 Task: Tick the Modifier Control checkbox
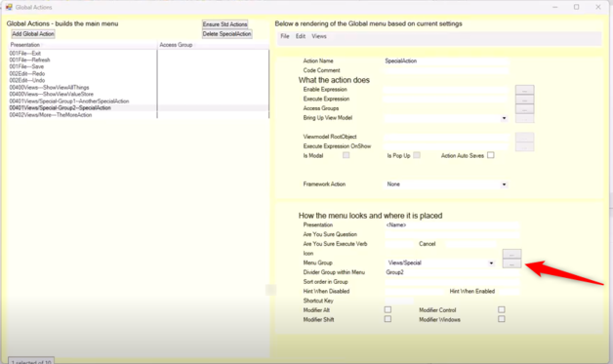(501, 309)
